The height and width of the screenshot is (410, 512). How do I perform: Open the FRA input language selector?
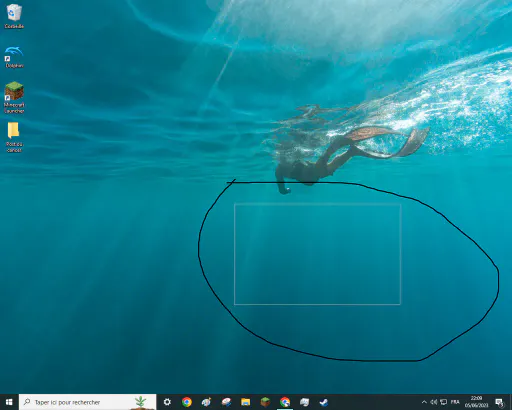455,402
